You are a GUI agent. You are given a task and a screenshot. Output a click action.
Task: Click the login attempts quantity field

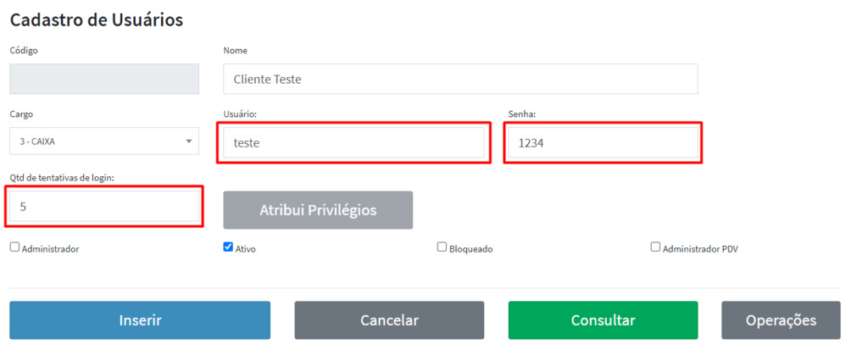(x=104, y=206)
